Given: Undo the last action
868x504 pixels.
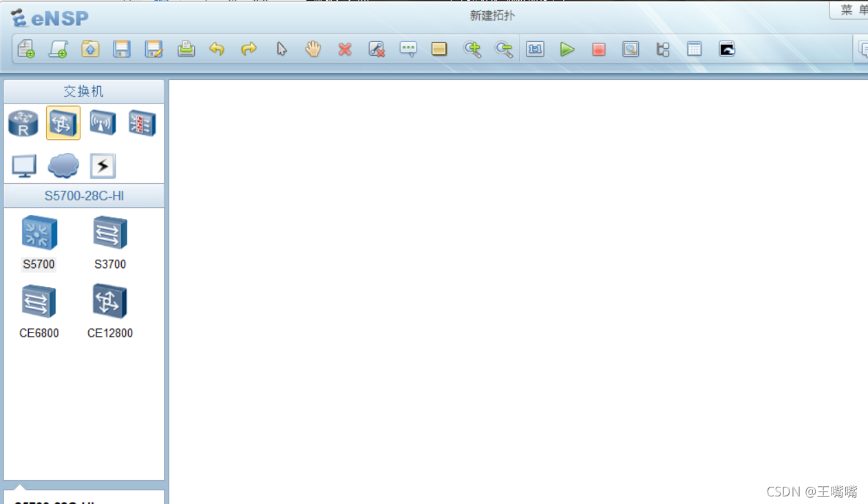Looking at the screenshot, I should (217, 49).
